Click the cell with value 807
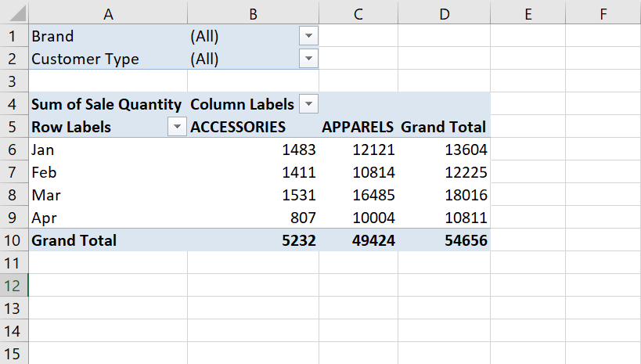 pyautogui.click(x=253, y=218)
